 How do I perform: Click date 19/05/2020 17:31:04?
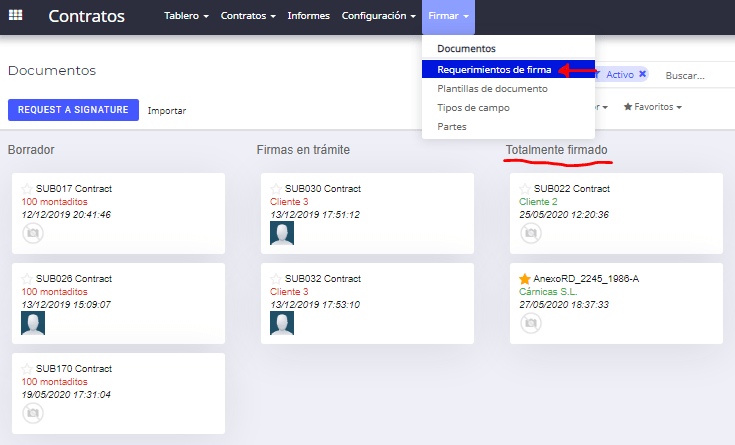(66, 395)
